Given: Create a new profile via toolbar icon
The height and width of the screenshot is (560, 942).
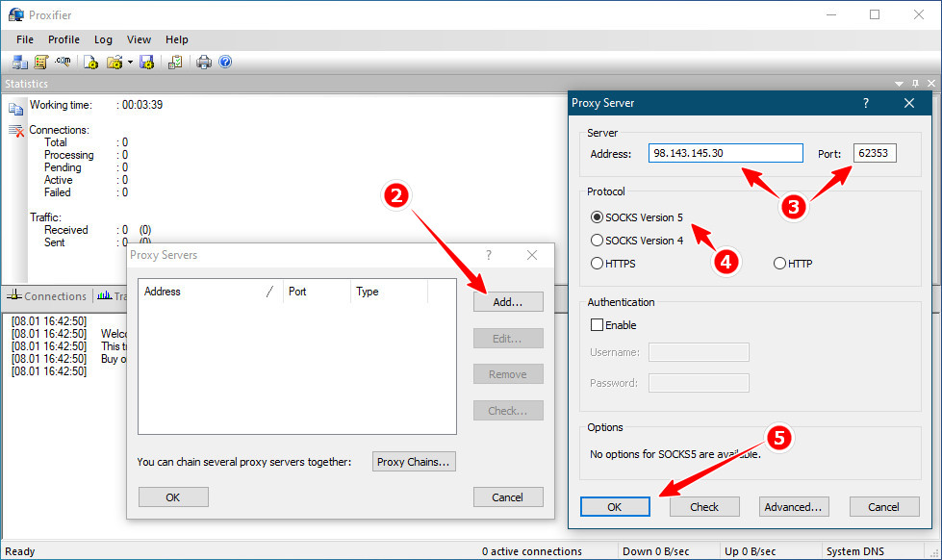Looking at the screenshot, I should point(90,62).
